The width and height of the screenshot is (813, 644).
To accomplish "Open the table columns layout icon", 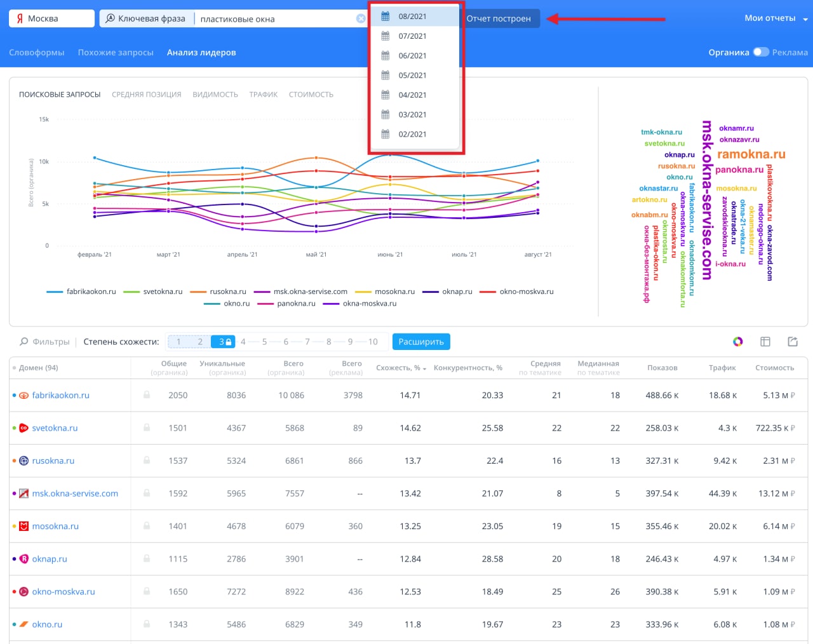I will (765, 342).
